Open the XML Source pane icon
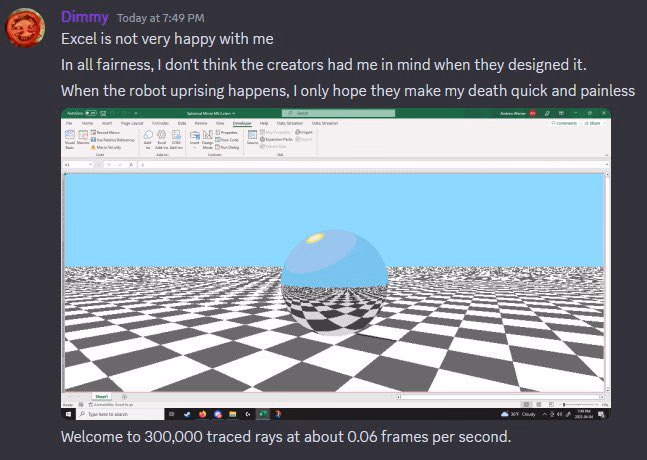This screenshot has height=460, width=647. (252, 137)
